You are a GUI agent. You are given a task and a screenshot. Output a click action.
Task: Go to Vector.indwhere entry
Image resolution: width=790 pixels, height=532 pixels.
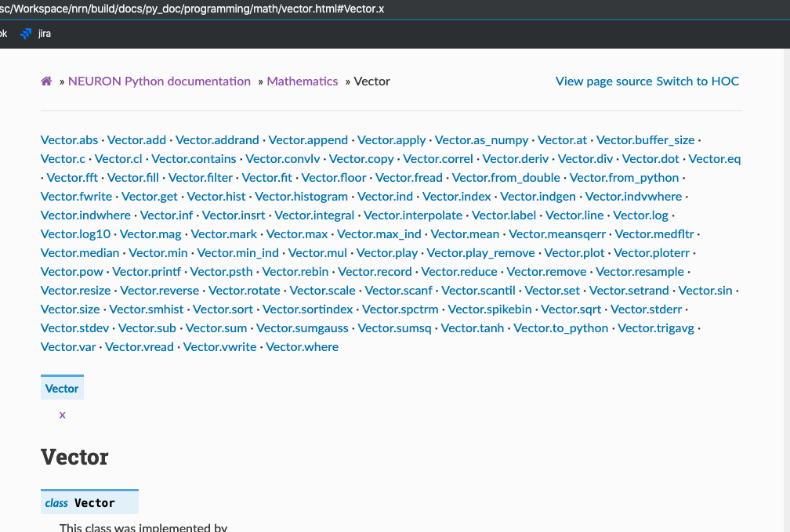(x=85, y=215)
